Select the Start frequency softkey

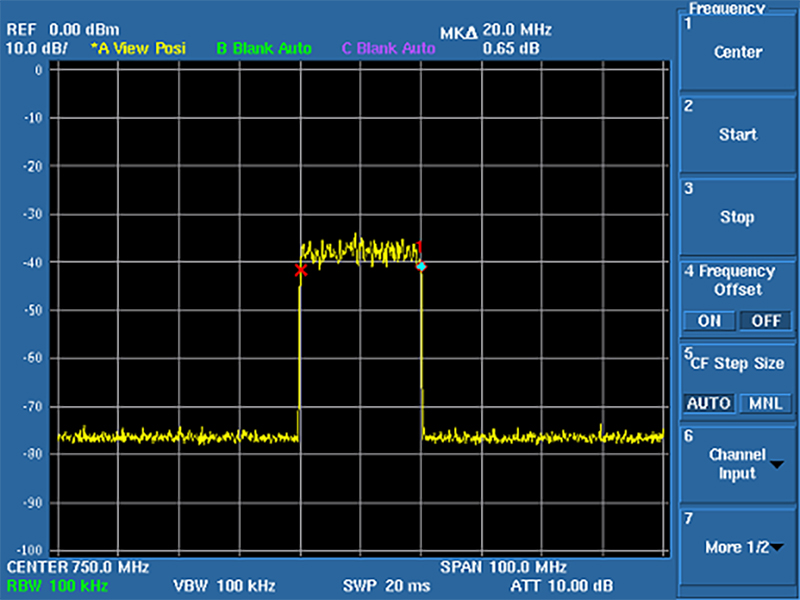point(737,135)
